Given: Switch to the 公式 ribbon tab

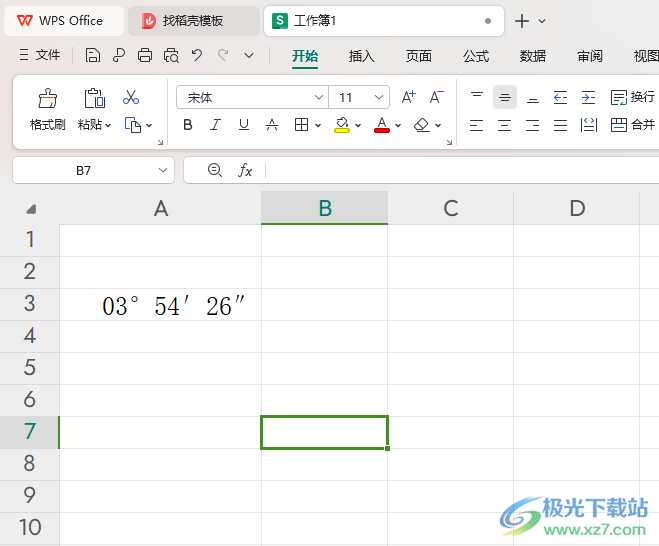Looking at the screenshot, I should click(x=476, y=56).
